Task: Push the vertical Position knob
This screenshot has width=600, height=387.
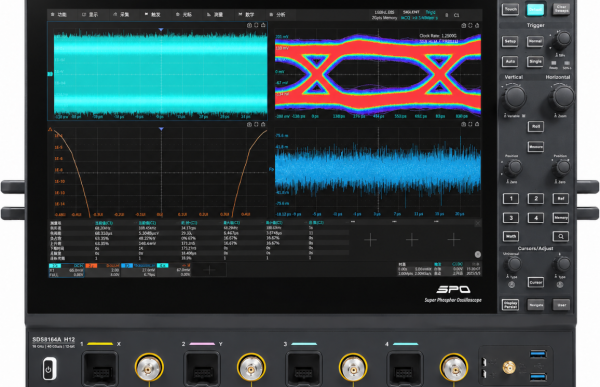Action: coord(514,167)
